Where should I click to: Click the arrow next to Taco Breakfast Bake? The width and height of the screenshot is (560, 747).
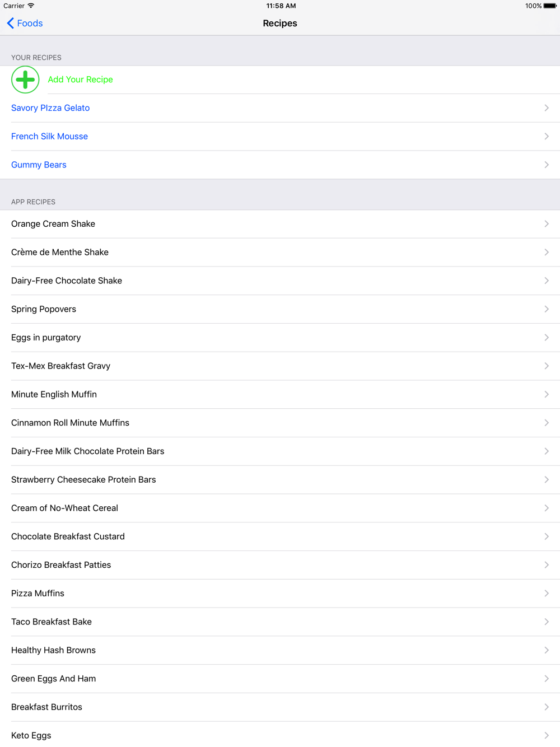tap(547, 622)
